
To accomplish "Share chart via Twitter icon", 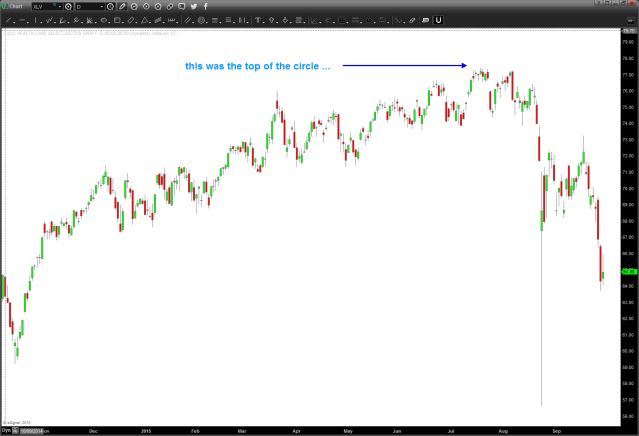I will 193,7.
